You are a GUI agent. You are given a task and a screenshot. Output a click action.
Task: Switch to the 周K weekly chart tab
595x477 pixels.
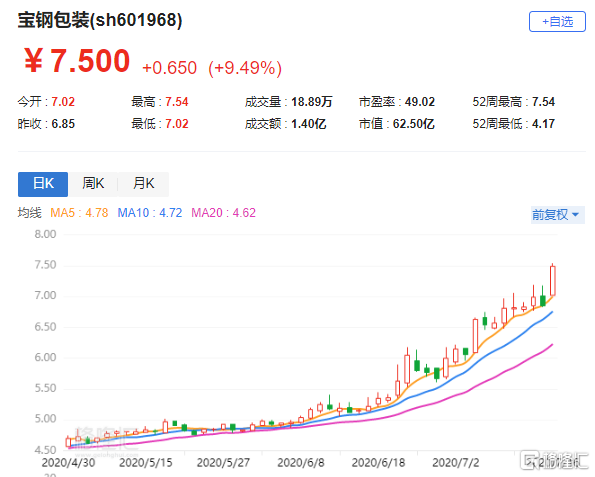point(93,184)
